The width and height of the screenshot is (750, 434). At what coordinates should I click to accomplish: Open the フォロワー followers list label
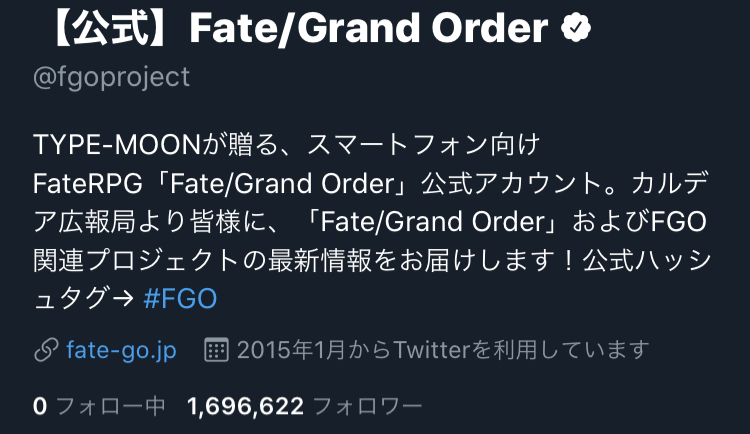coord(368,407)
